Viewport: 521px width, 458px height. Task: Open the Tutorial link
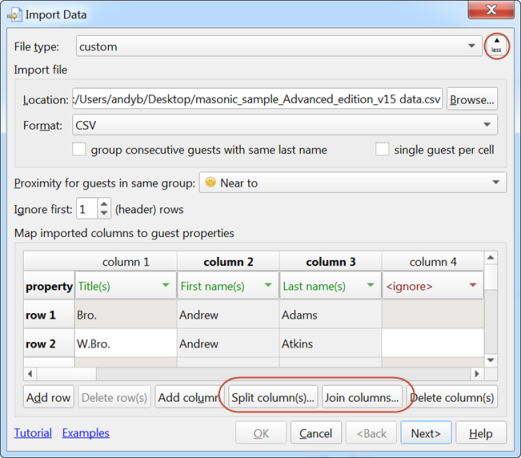tap(33, 433)
